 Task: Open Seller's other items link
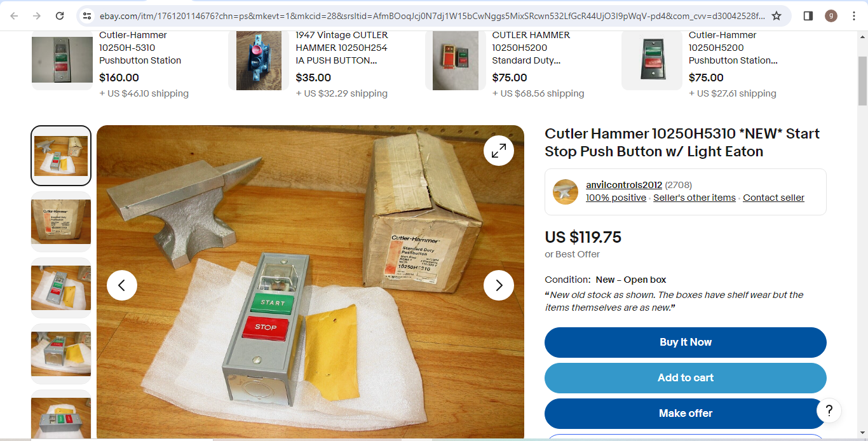pos(695,198)
